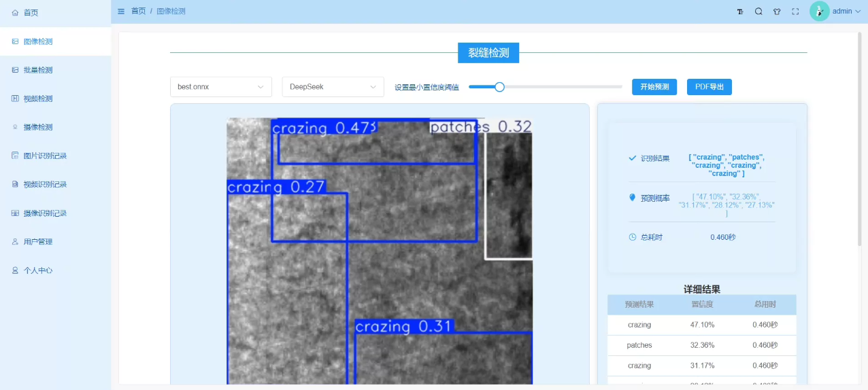Click the crazing 0.27 box label
Viewport: 868px width, 390px height.
tap(276, 187)
